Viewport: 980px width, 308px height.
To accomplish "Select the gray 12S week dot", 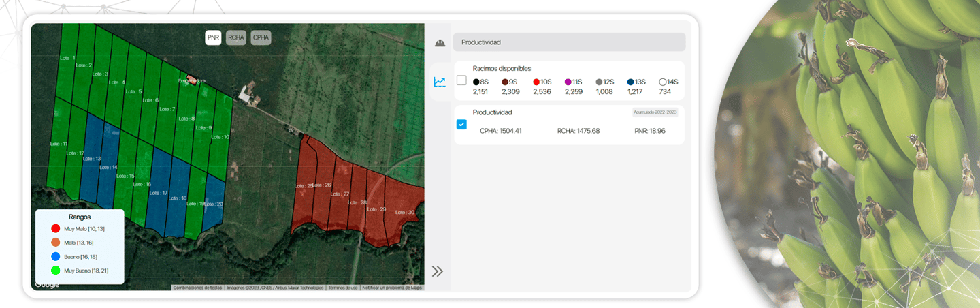I will pos(599,82).
